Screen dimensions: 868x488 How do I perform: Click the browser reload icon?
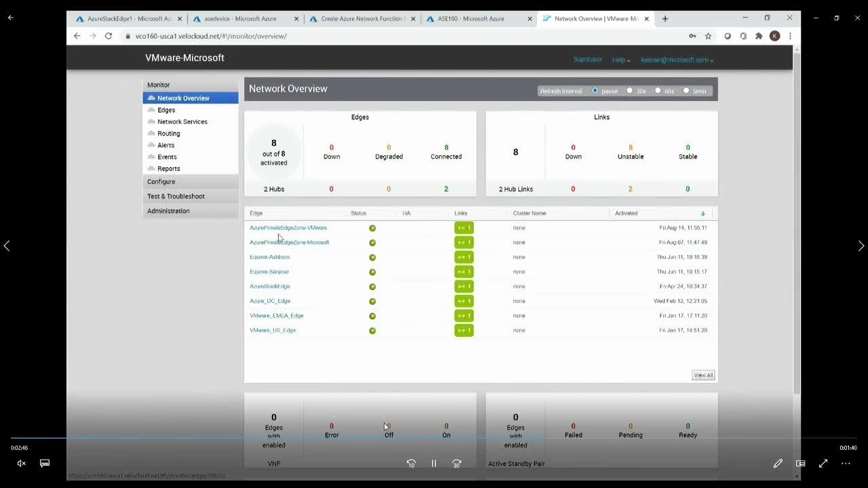(x=108, y=36)
